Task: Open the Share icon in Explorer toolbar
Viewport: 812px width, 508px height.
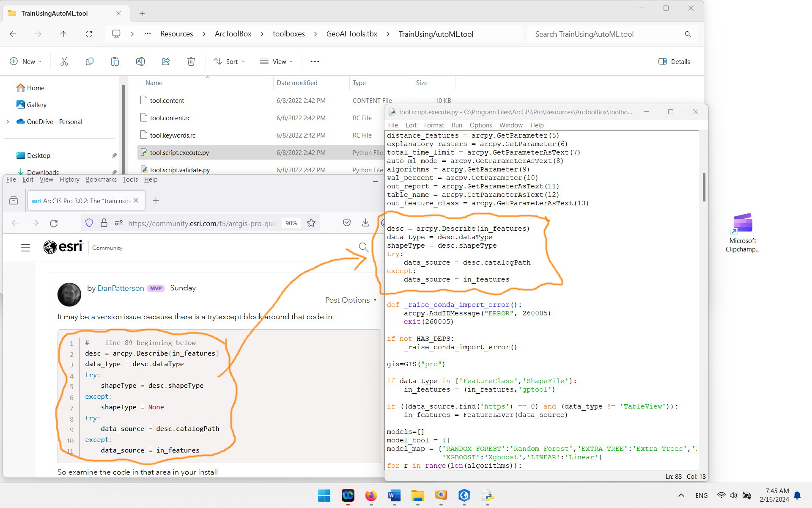Action: tap(166, 61)
